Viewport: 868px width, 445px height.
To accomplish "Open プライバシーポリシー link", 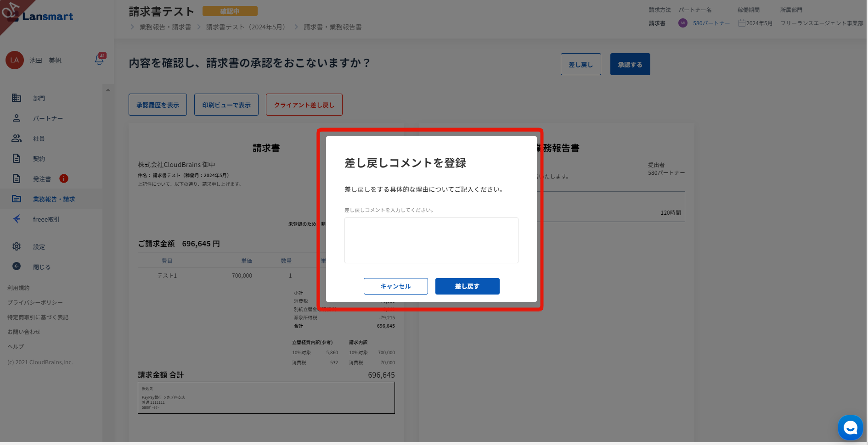I will [x=35, y=303].
